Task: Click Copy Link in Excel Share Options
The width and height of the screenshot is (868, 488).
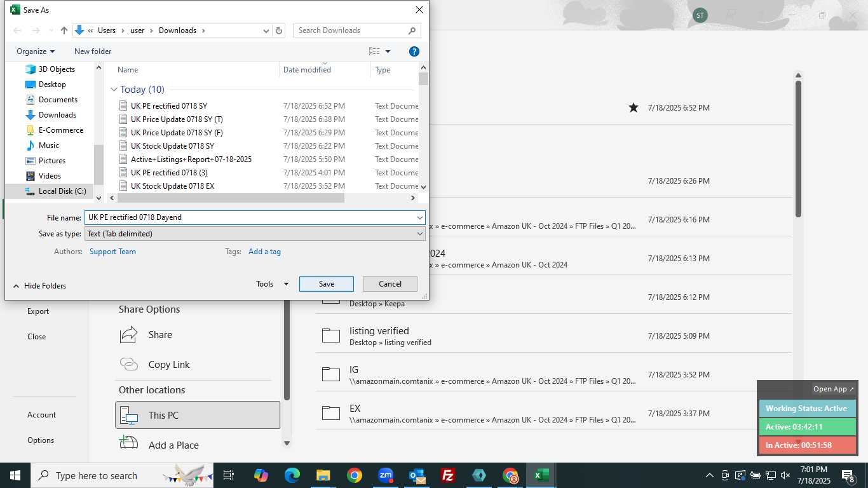Action: 169,365
